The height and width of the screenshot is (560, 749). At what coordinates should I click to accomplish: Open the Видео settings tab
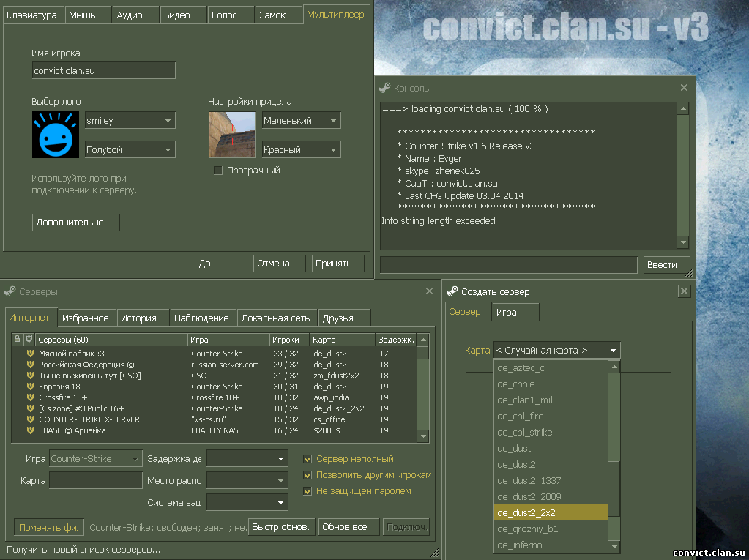click(183, 15)
